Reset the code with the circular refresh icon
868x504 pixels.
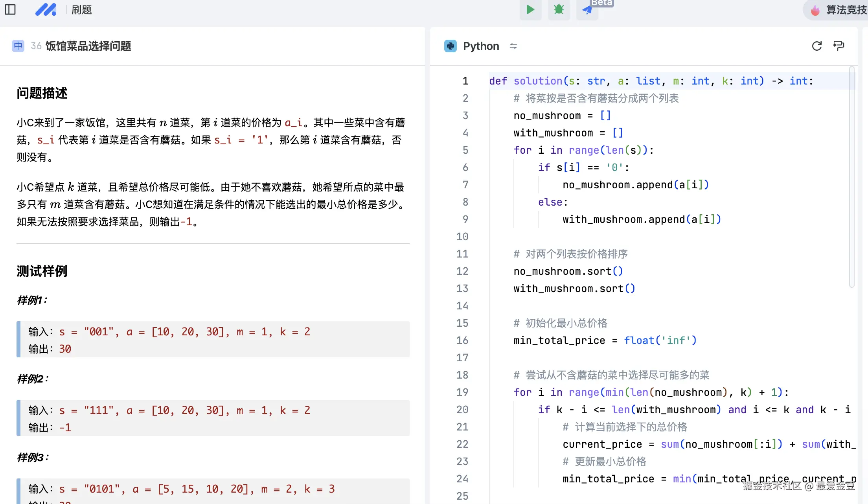(817, 46)
